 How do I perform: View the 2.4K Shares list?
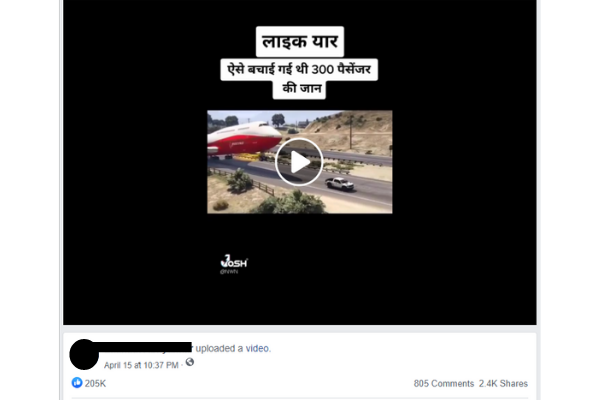pos(503,384)
